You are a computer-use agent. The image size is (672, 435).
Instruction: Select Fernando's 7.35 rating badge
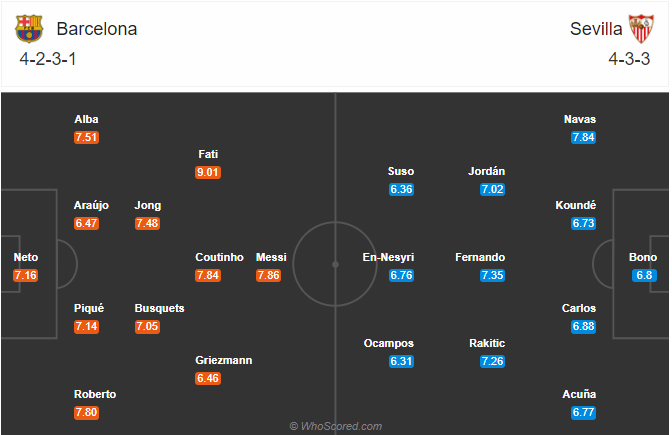coord(492,275)
